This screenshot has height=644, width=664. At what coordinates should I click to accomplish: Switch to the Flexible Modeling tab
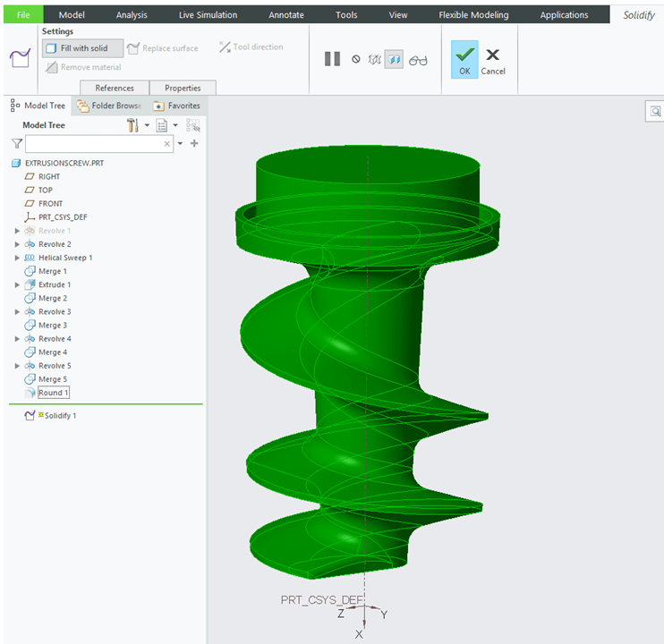coord(473,15)
